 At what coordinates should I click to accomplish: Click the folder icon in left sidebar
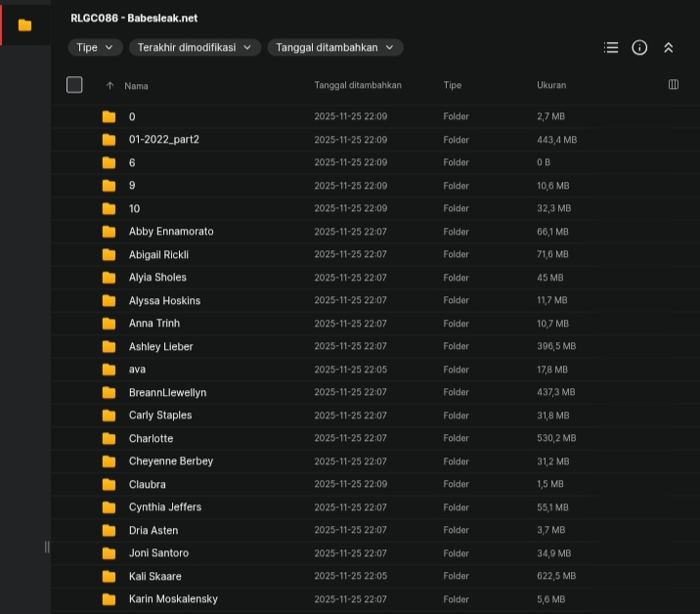[x=25, y=25]
